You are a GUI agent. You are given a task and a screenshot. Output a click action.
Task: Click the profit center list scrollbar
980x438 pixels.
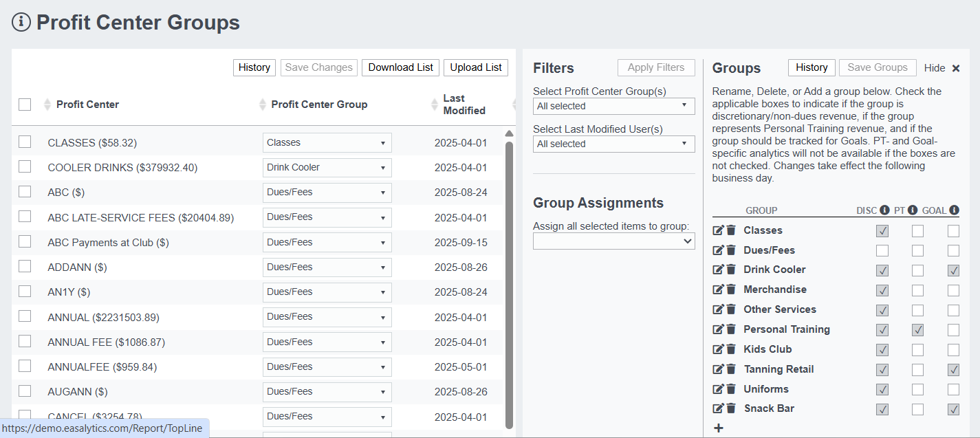[509, 283]
